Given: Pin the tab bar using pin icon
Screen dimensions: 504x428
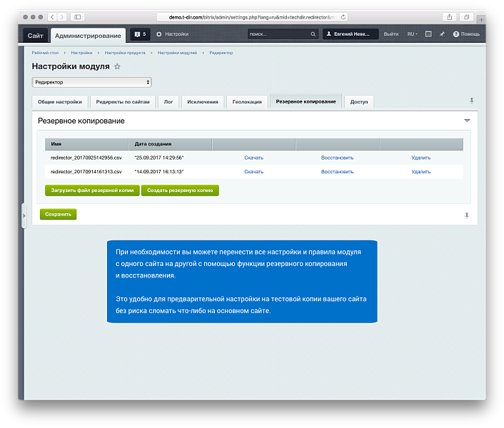Looking at the screenshot, I should click(470, 101).
